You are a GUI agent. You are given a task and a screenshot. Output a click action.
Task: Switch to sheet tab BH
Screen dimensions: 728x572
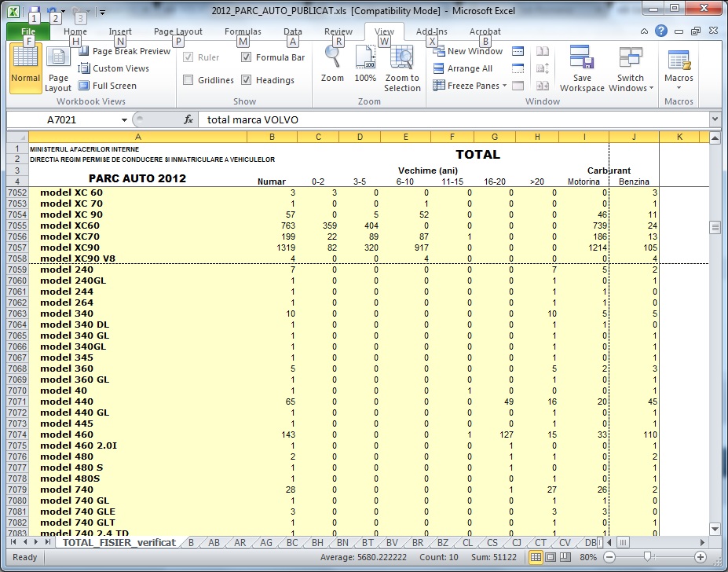pyautogui.click(x=317, y=542)
